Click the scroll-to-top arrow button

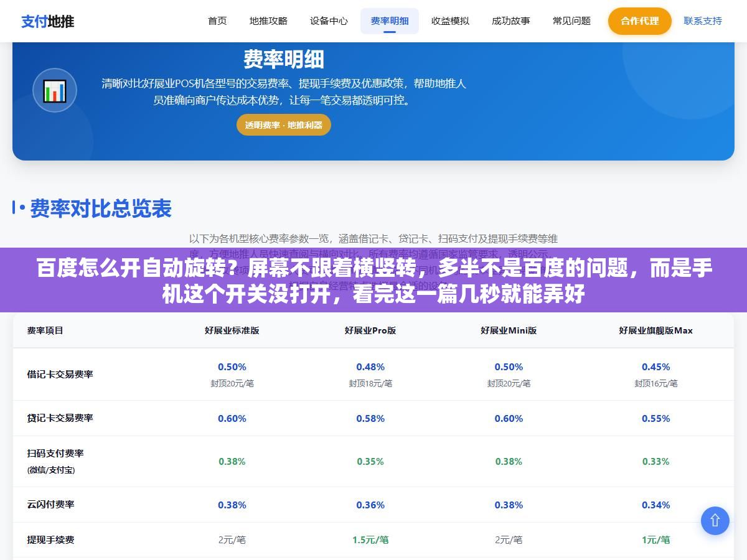(x=715, y=521)
